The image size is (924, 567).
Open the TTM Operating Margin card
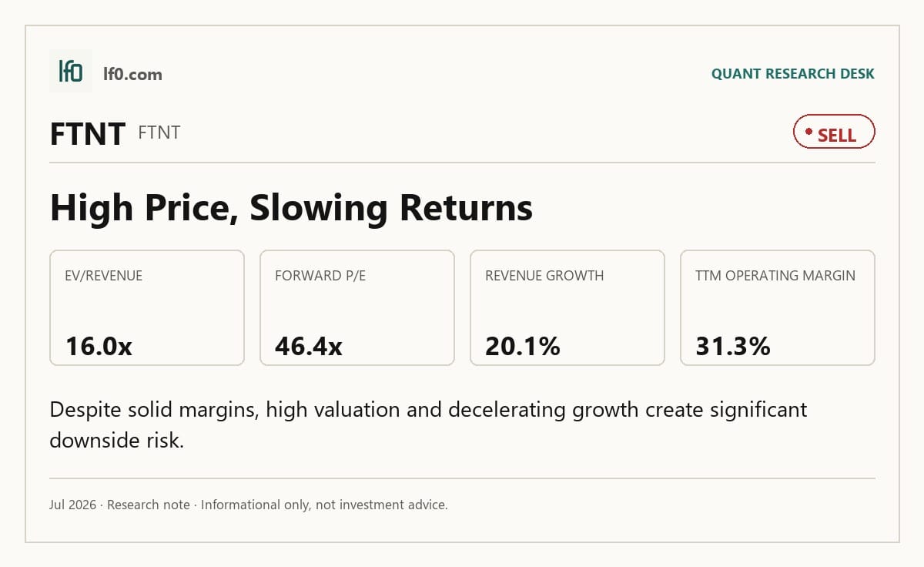(778, 307)
